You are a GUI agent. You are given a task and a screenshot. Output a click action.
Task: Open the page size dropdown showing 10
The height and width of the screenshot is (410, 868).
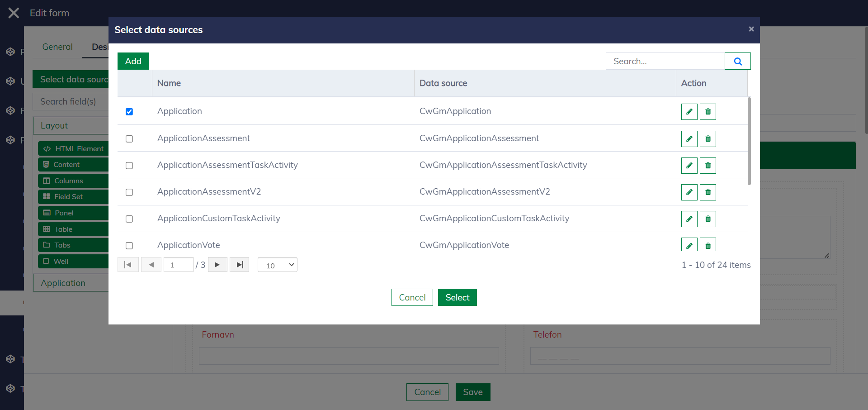click(x=277, y=265)
